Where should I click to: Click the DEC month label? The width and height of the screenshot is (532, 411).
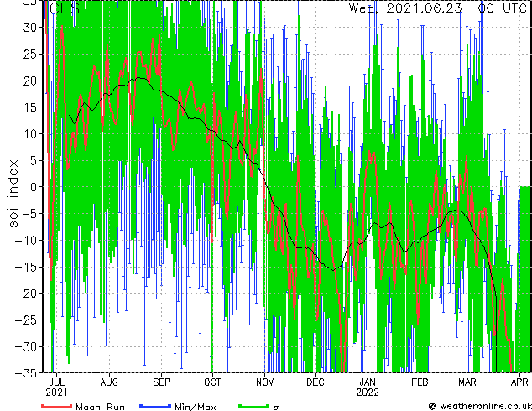point(316,382)
